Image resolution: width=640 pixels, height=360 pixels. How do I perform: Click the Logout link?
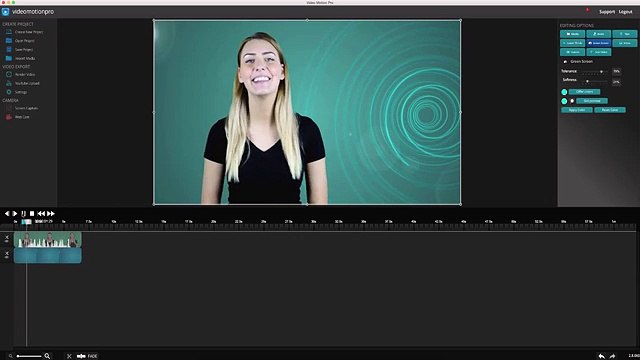(x=625, y=12)
